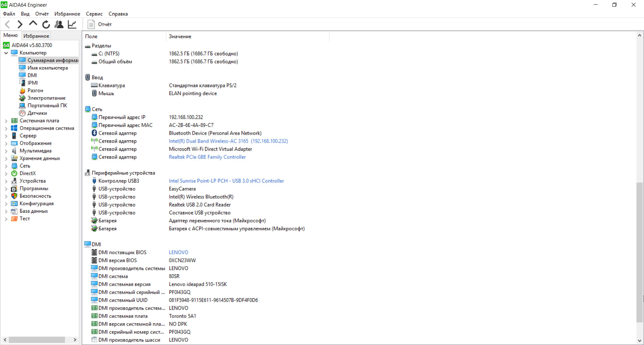644x345 pixels.
Task: Open the Файл menu
Action: tap(9, 14)
